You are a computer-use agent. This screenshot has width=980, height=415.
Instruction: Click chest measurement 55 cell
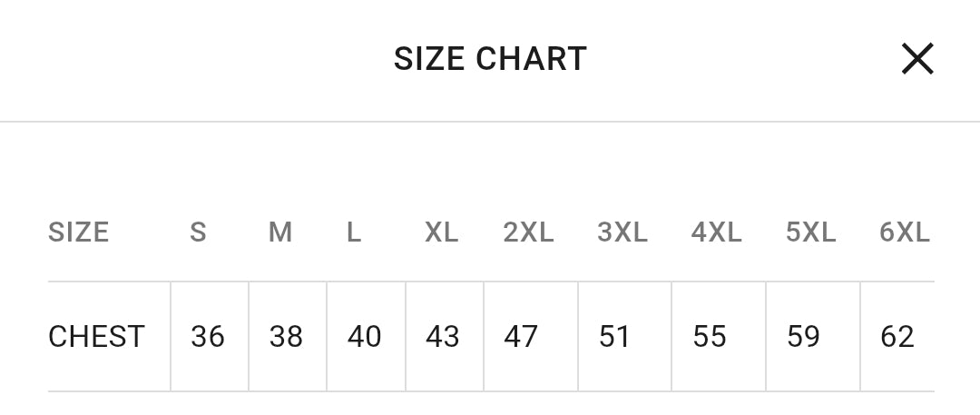[710, 337]
